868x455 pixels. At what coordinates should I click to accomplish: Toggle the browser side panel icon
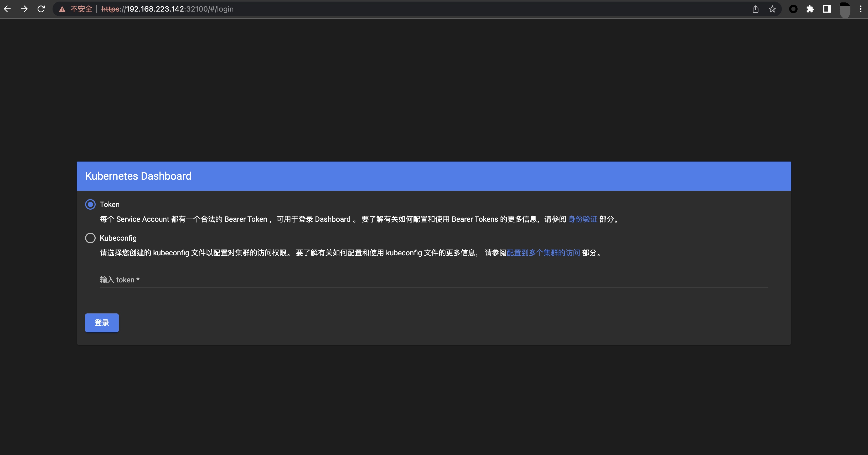[x=827, y=9]
